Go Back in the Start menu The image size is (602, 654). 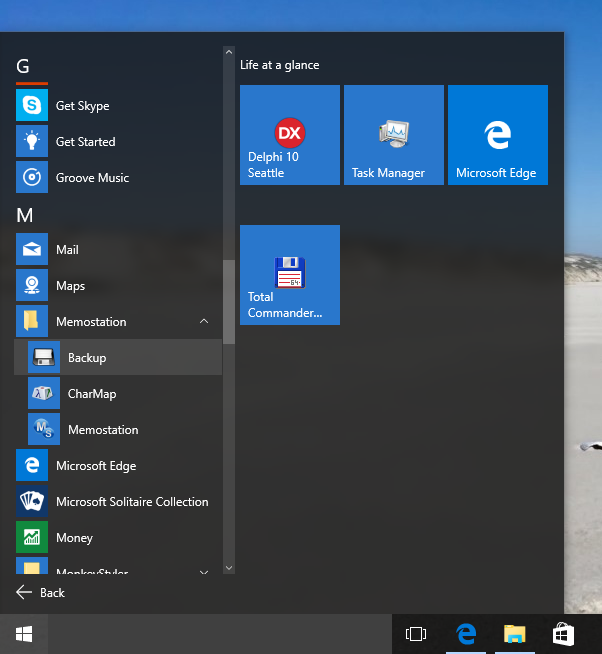pyautogui.click(x=40, y=592)
